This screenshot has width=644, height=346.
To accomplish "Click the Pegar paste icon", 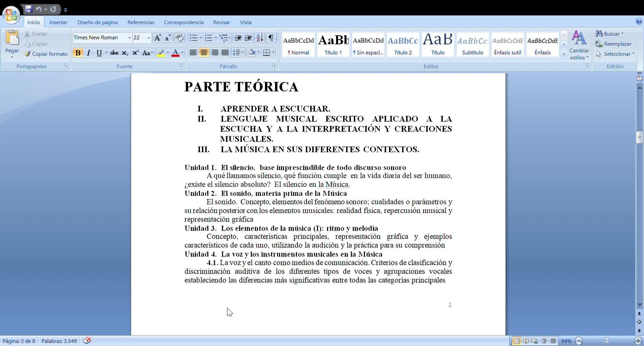I will click(12, 38).
